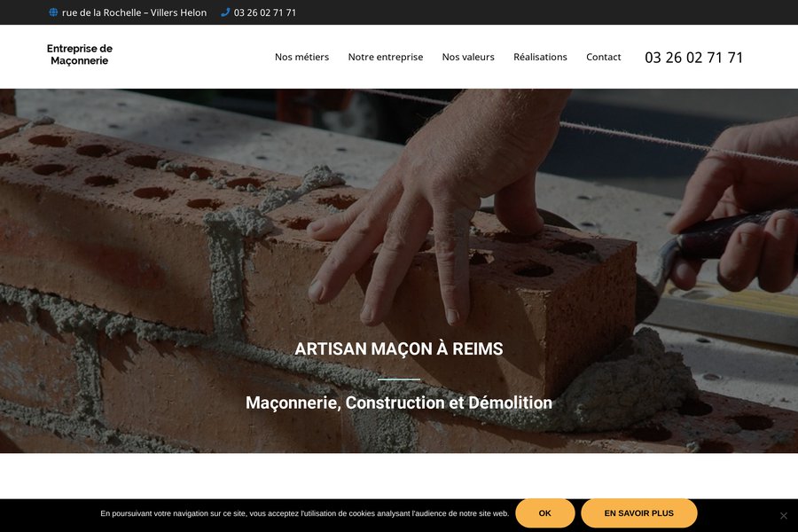Click the teal divider line under heading

coord(399,379)
